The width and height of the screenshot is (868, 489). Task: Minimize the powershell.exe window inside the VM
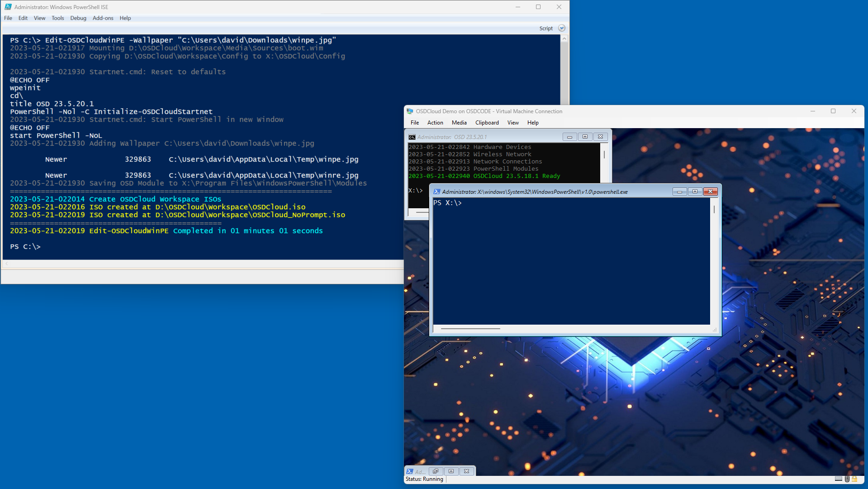pos(679,192)
